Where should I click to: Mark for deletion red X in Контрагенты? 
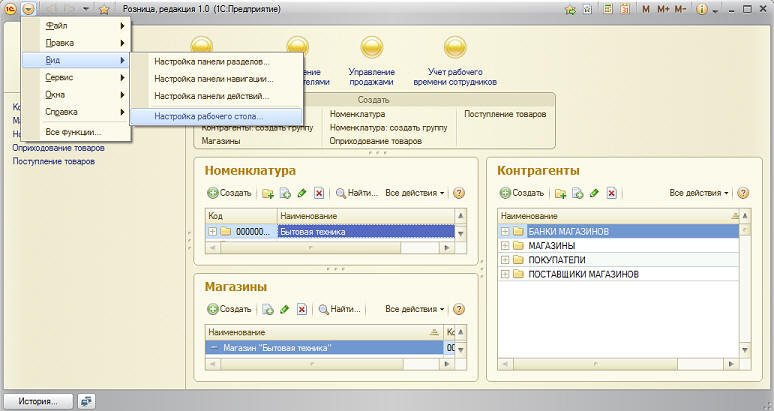[x=611, y=193]
